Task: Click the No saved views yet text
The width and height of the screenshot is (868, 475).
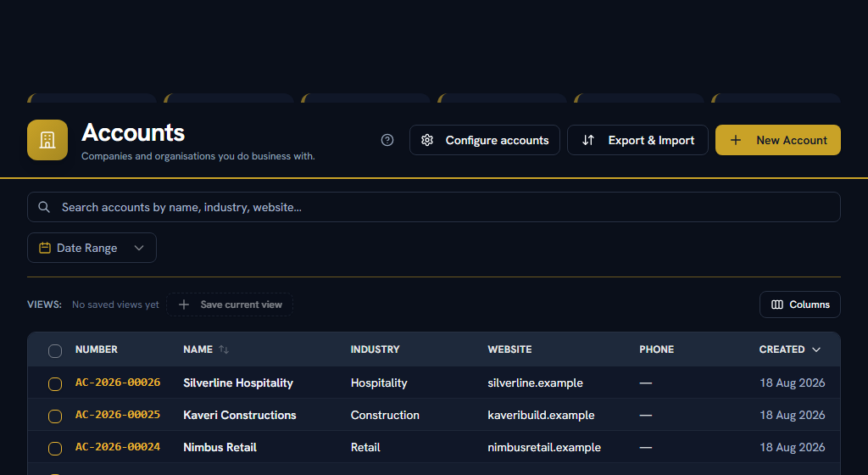Action: coord(115,305)
